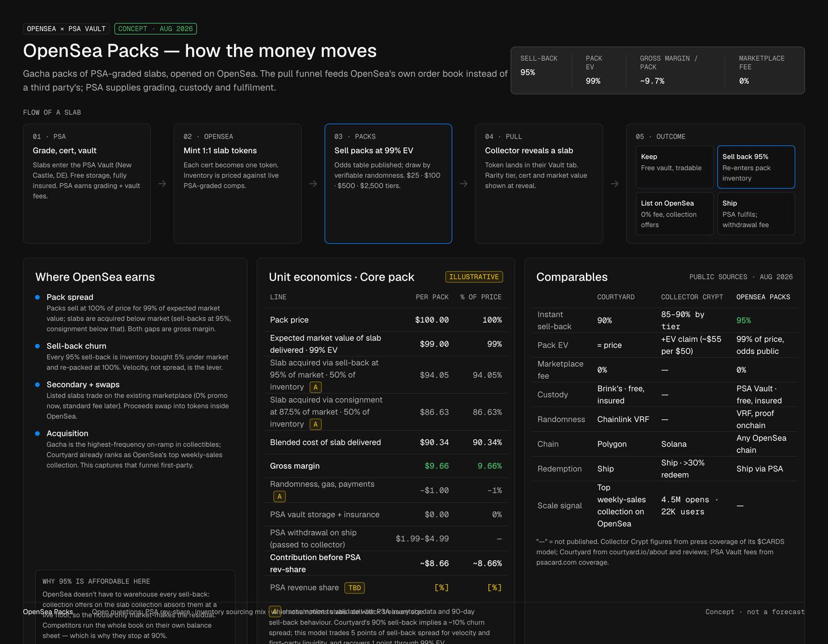The height and width of the screenshot is (644, 828).
Task: Click the $90.34 blended cost value
Action: tap(434, 443)
